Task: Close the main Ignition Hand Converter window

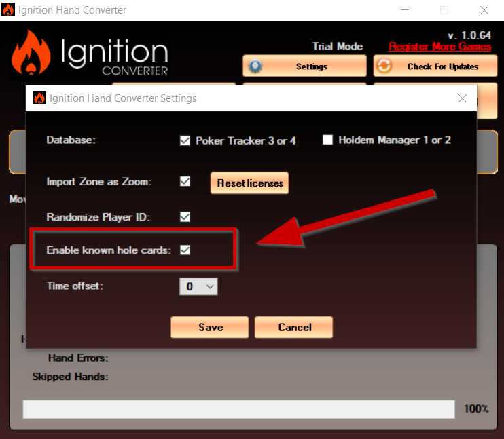Action: (484, 10)
